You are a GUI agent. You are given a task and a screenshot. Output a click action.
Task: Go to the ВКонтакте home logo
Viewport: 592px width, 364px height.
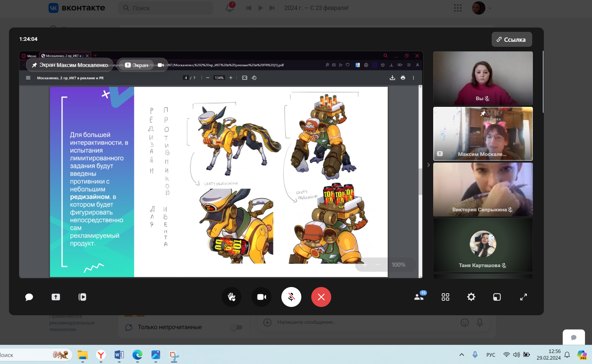77,8
